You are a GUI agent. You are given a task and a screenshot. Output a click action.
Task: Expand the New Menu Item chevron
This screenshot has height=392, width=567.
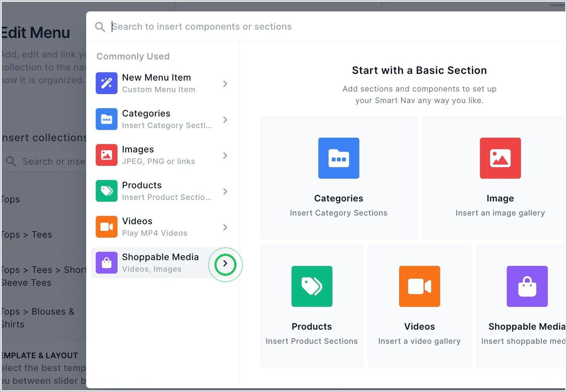tap(225, 84)
